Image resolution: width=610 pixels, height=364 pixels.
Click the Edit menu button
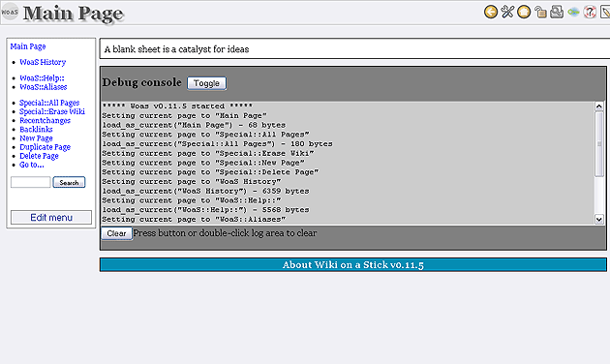pyautogui.click(x=51, y=218)
